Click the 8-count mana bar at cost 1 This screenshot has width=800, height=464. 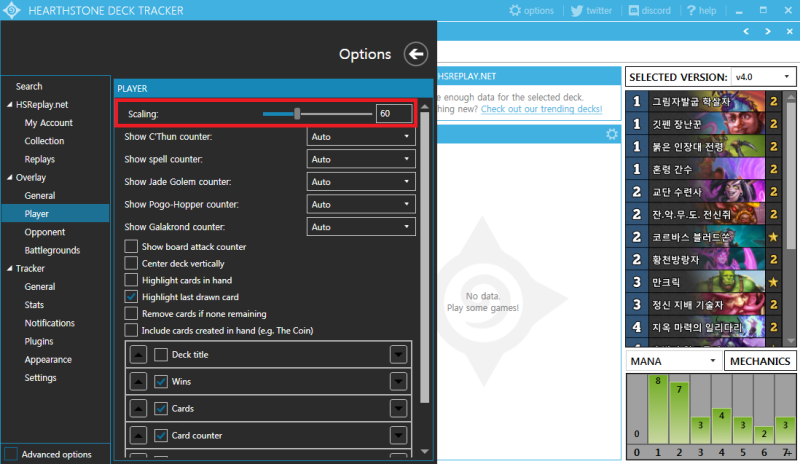(658, 409)
